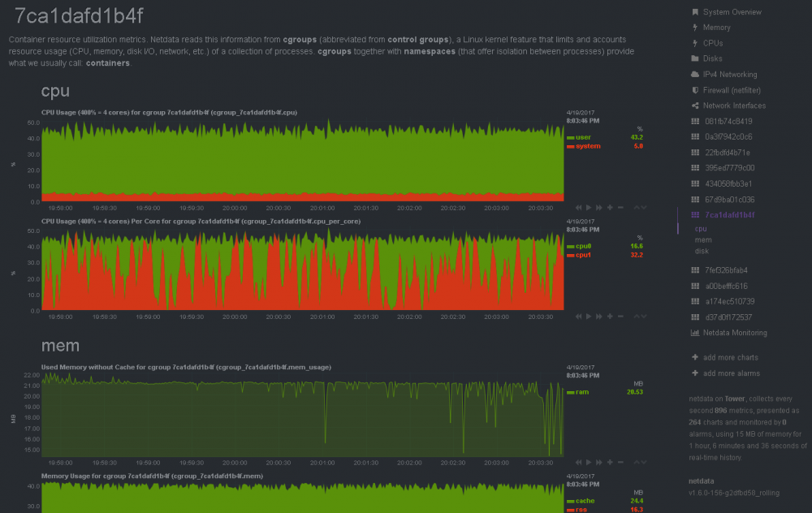Click the folder icon beside Disks
The width and height of the screenshot is (812, 513).
(695, 58)
